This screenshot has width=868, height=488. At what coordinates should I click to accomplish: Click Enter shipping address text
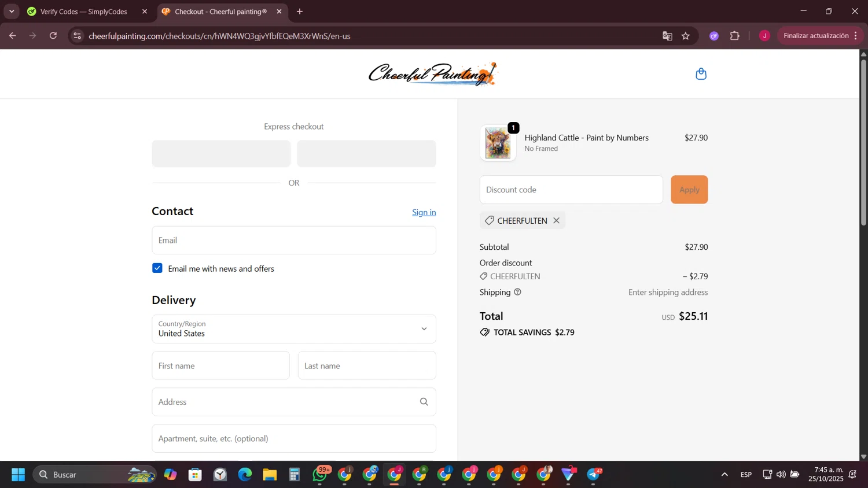(668, 292)
